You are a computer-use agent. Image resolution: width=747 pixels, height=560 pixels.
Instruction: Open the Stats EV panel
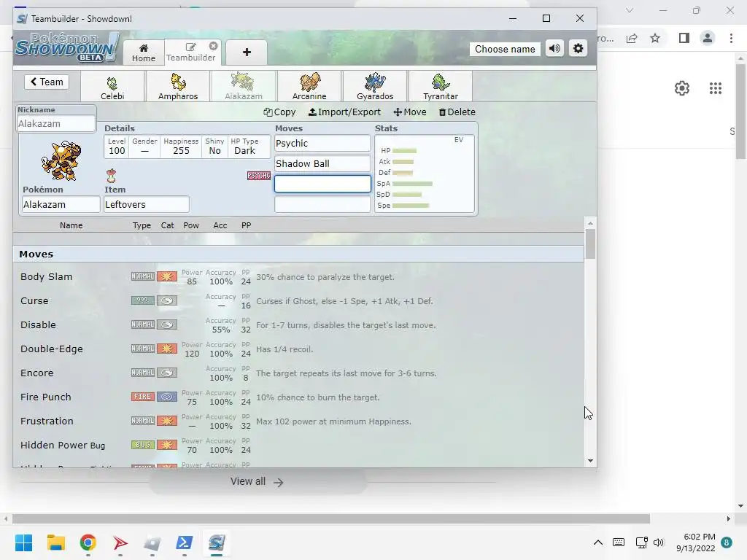(425, 174)
